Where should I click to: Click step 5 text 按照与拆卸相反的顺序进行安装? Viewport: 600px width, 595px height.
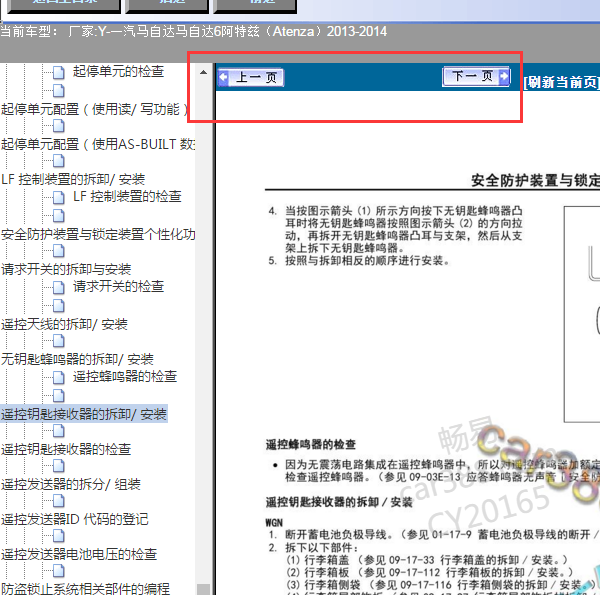click(x=367, y=261)
